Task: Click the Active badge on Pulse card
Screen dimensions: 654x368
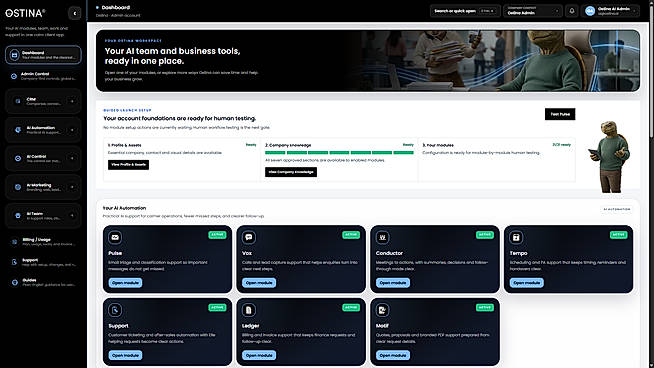Action: coord(217,235)
